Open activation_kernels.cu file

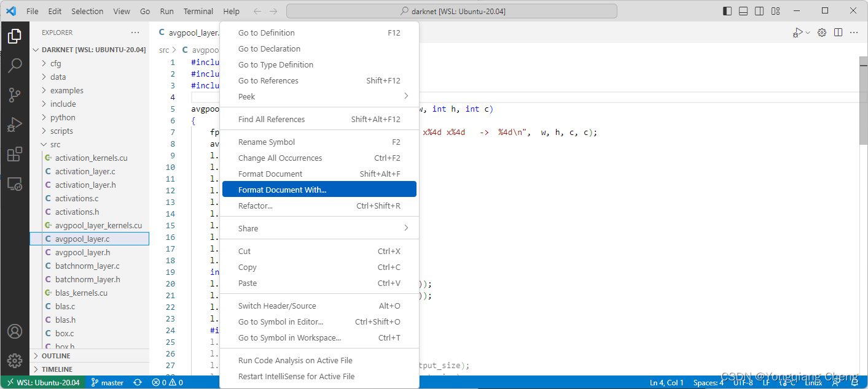point(89,158)
